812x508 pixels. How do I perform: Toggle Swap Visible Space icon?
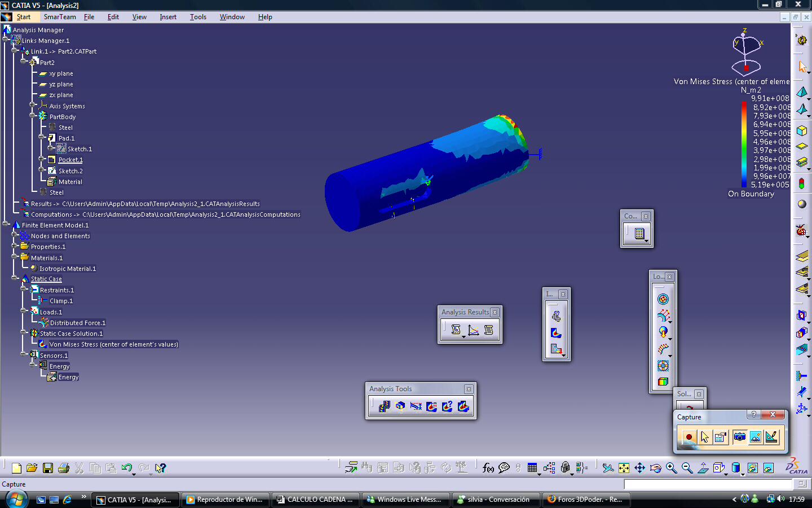click(768, 468)
